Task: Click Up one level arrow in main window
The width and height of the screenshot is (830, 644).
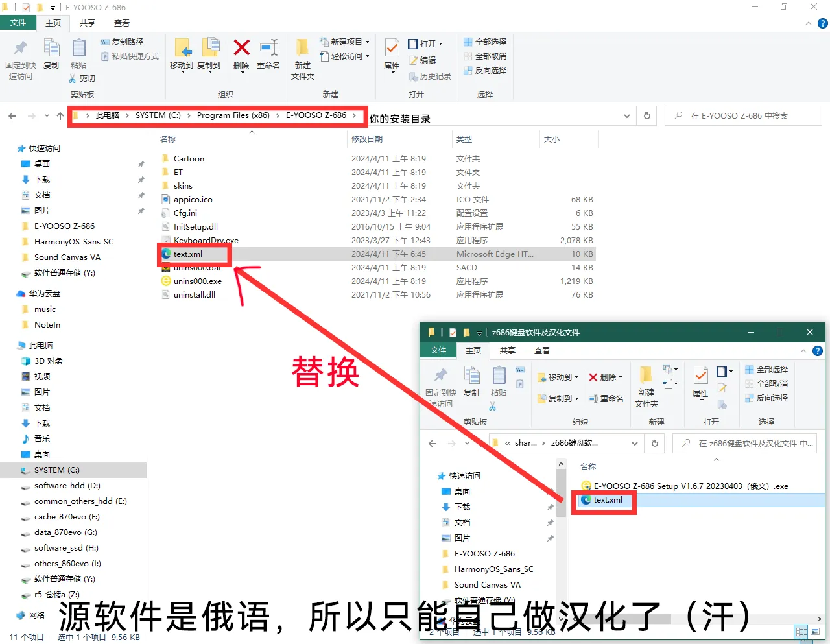Action: click(60, 116)
